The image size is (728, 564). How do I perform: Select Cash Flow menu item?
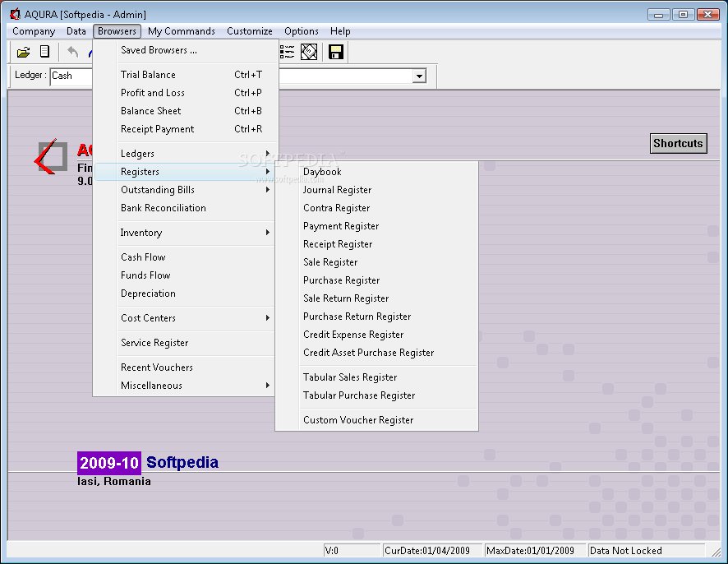[x=186, y=257]
